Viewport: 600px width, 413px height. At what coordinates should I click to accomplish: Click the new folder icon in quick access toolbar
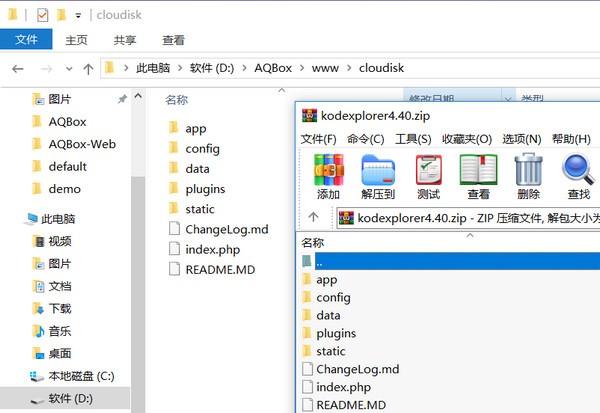[61, 15]
